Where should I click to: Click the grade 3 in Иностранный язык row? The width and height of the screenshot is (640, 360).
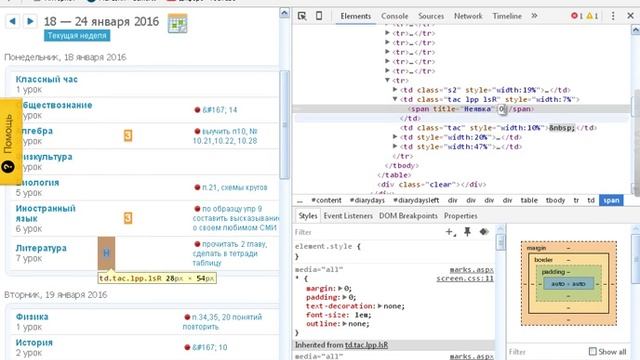[x=128, y=218]
